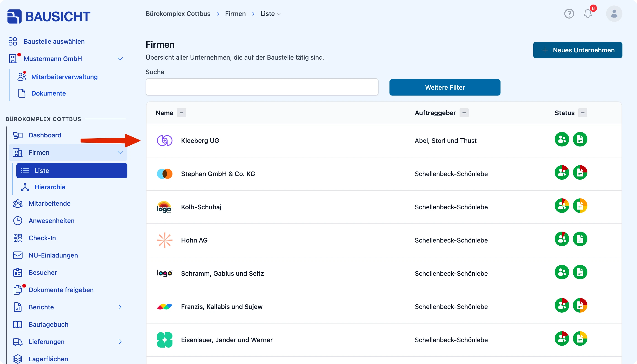Click Stephan GmbH & Co. KG document status icon
Screen dimensions: 637x364
click(580, 172)
